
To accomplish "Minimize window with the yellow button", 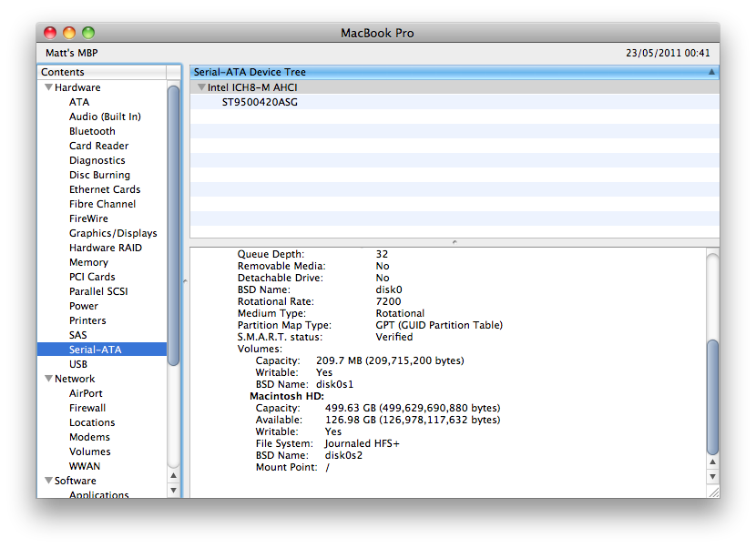I will point(69,33).
